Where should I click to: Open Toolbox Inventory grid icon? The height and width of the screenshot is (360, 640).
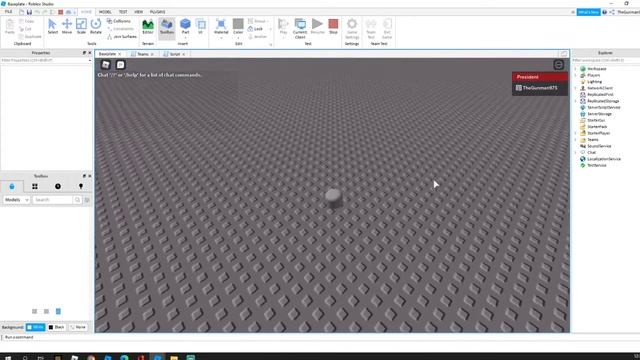(x=35, y=187)
